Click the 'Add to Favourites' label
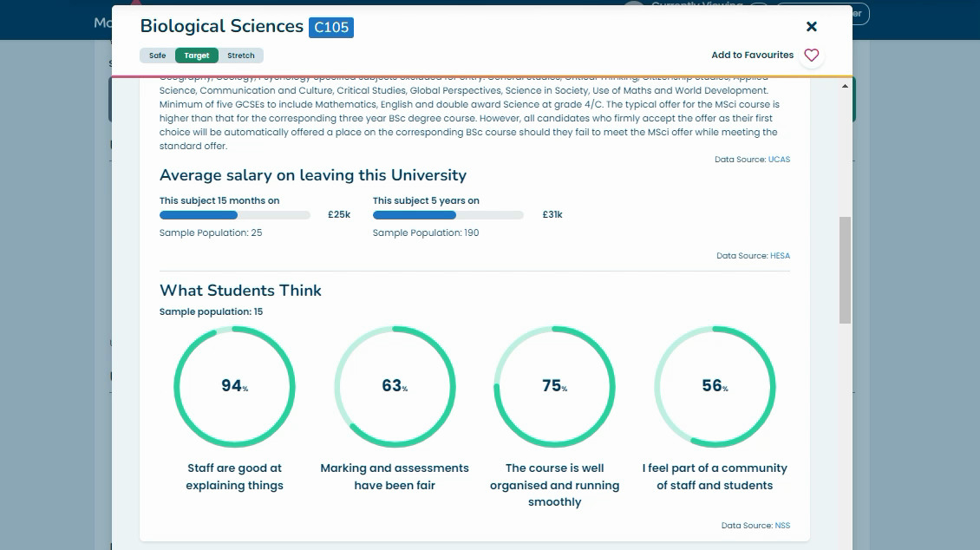980x550 pixels. pos(752,56)
